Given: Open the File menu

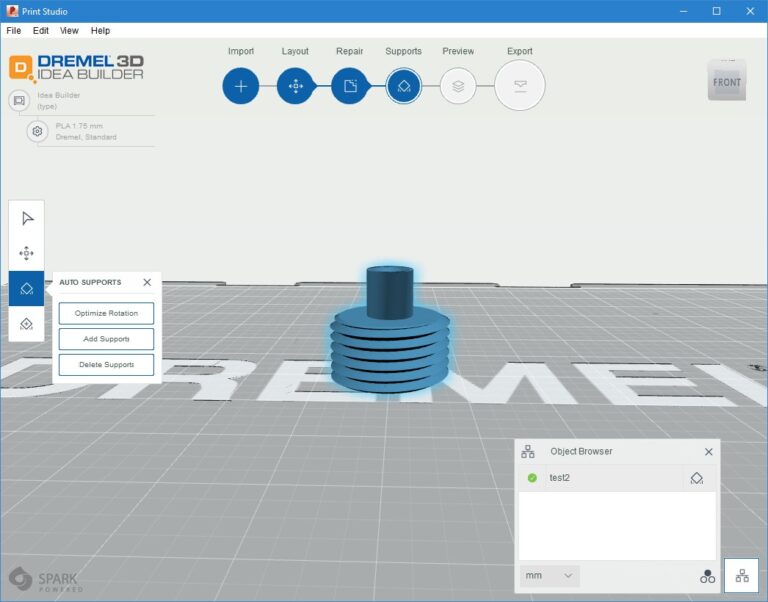Looking at the screenshot, I should [x=13, y=31].
